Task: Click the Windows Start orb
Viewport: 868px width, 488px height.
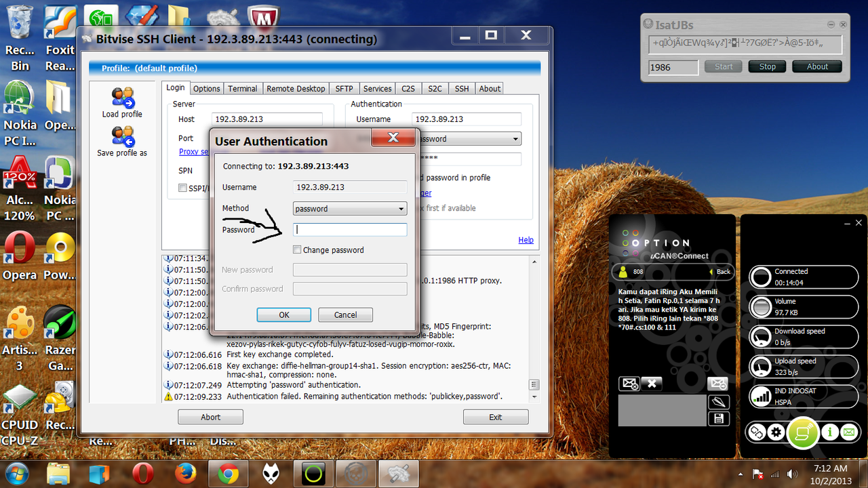Action: click(17, 474)
